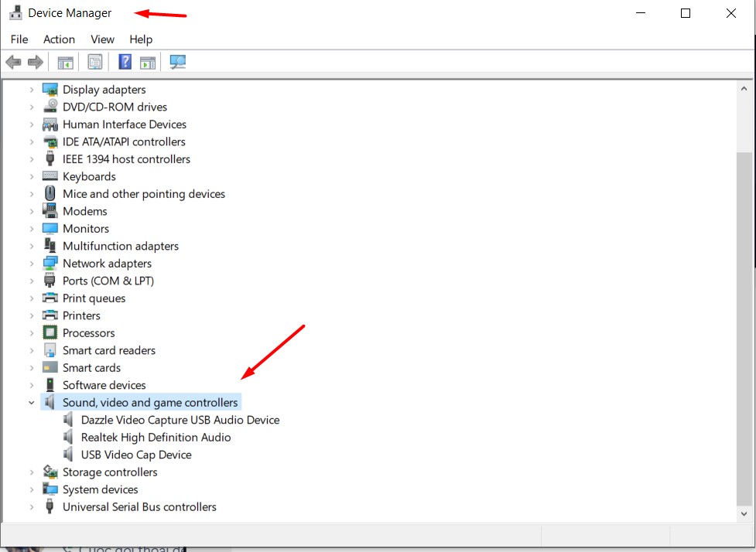This screenshot has height=552, width=756.
Task: Open the View menu
Action: pyautogui.click(x=102, y=39)
